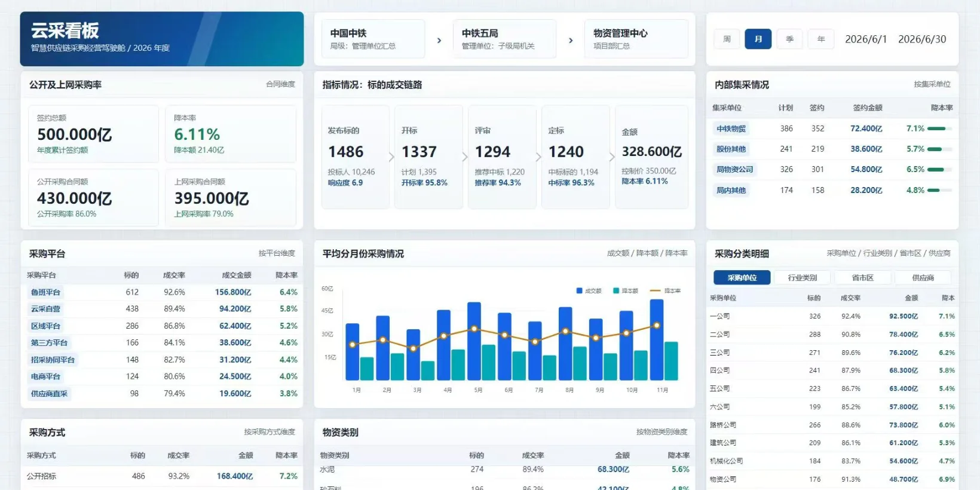The image size is (980, 490).
Task: Select the 月 period button
Action: pos(758,39)
